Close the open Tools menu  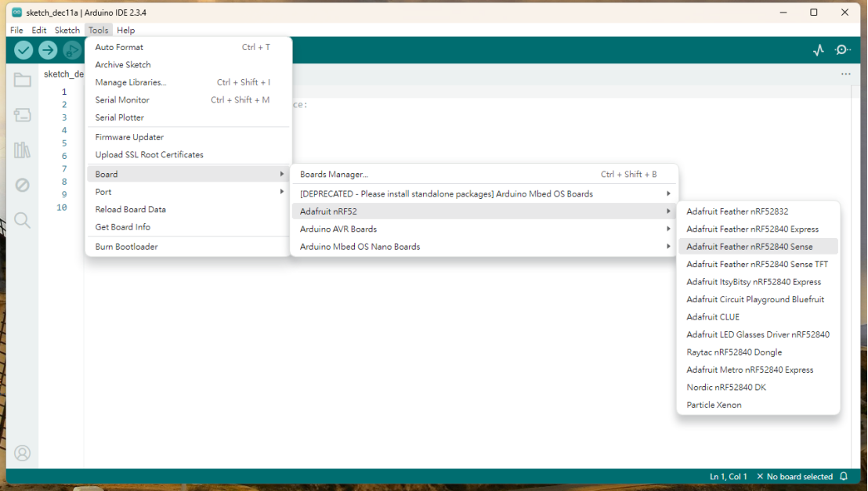(99, 30)
